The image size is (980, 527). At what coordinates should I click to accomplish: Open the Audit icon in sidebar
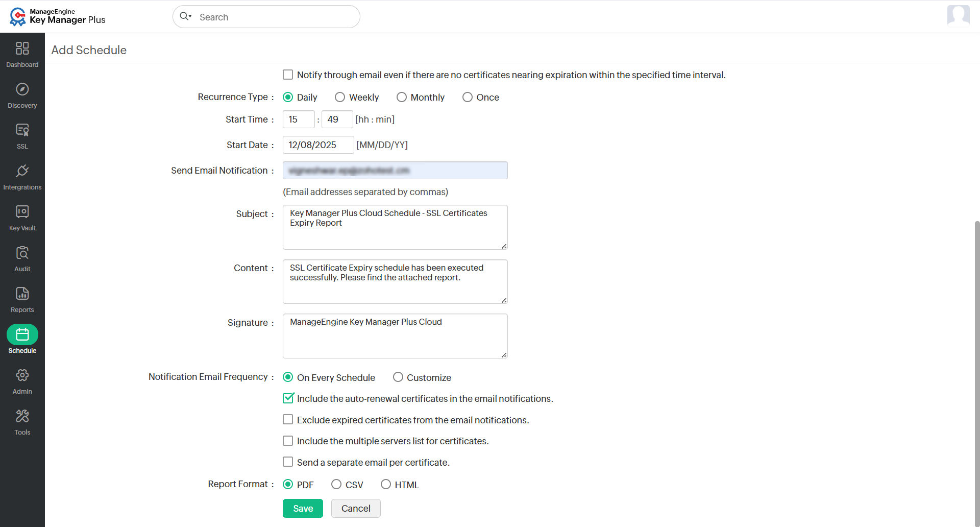[22, 253]
